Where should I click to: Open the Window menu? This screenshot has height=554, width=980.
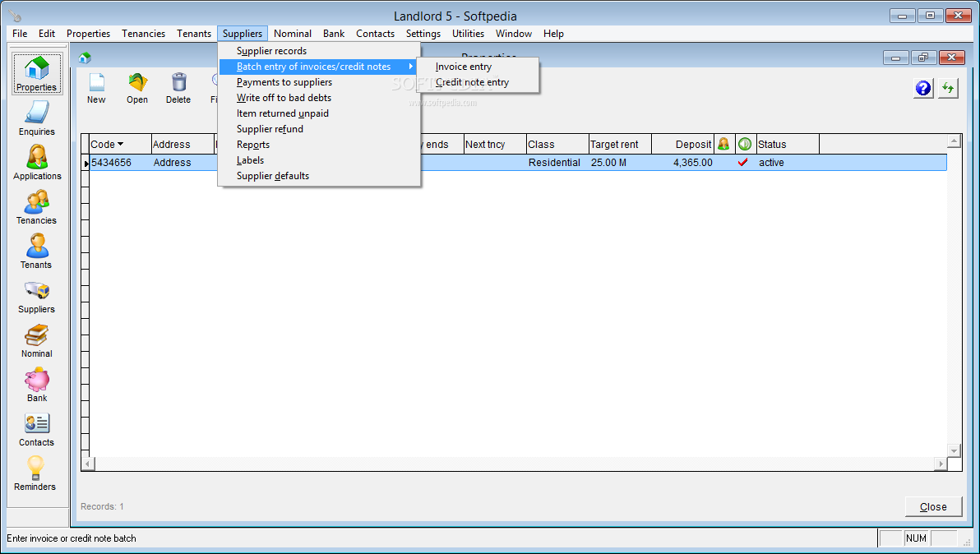pyautogui.click(x=514, y=34)
